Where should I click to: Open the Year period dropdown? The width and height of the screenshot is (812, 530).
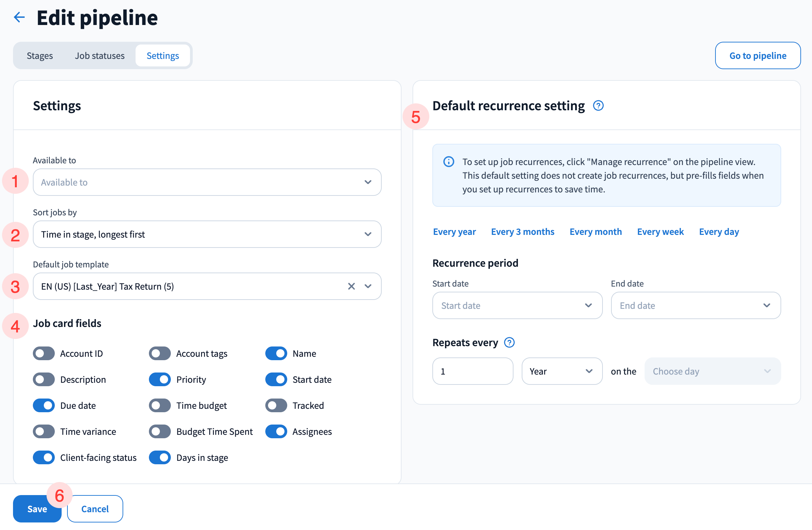click(561, 371)
